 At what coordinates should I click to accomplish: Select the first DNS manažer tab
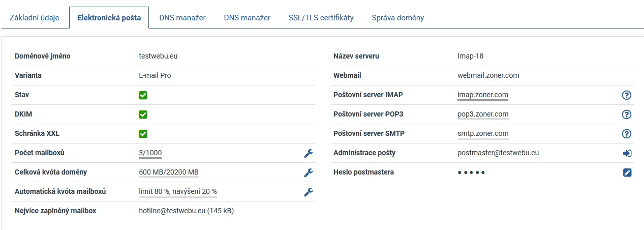pos(182,17)
